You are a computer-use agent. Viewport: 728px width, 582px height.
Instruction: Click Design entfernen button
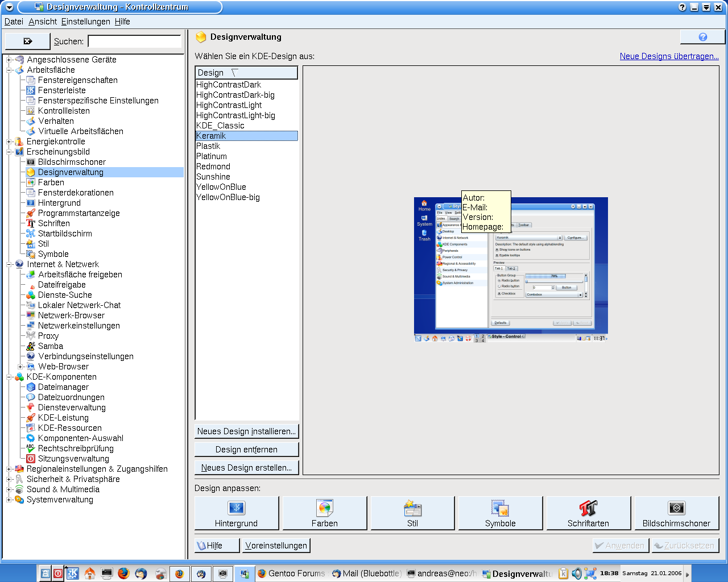246,450
